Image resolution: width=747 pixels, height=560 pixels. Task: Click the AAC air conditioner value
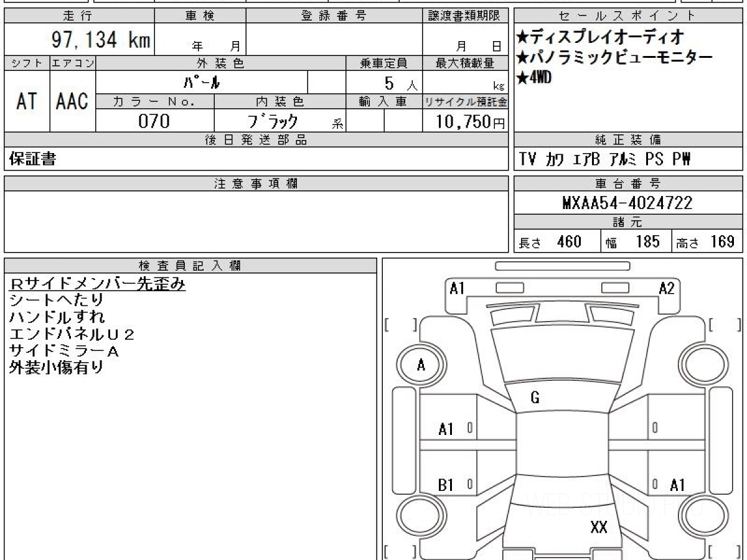tap(72, 101)
